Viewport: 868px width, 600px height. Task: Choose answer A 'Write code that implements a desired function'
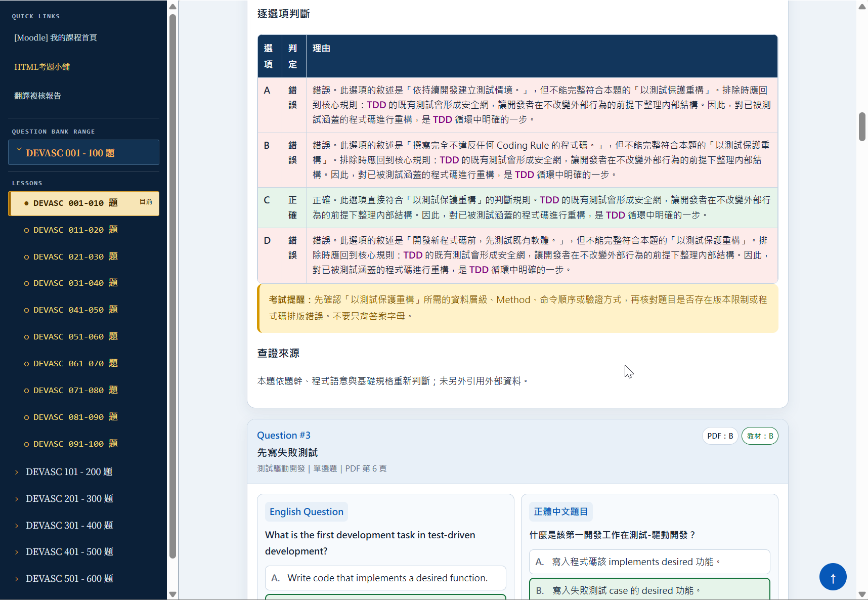pos(385,578)
